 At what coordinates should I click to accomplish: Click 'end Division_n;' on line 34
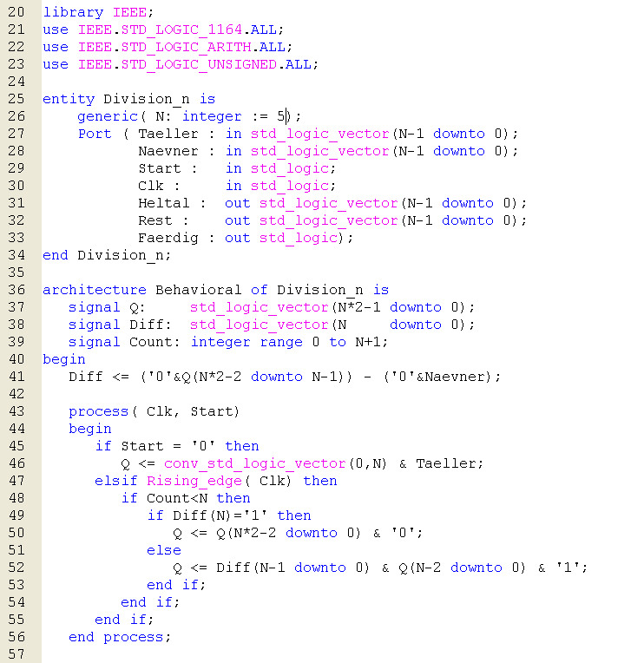(107, 255)
